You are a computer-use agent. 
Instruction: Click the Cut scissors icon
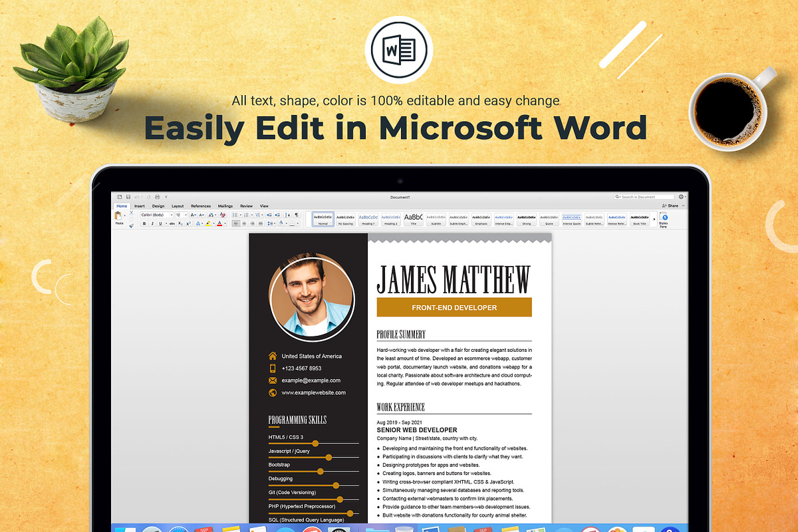coord(131,213)
